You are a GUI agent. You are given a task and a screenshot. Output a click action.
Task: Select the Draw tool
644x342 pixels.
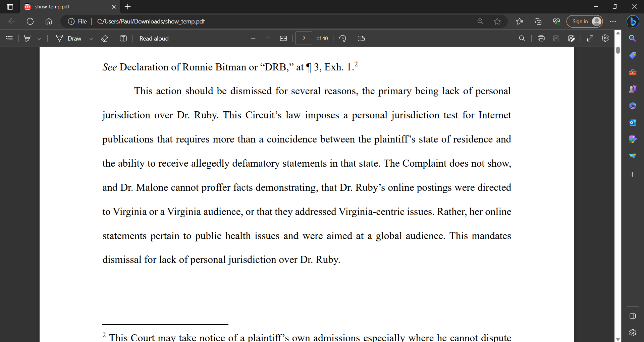69,38
